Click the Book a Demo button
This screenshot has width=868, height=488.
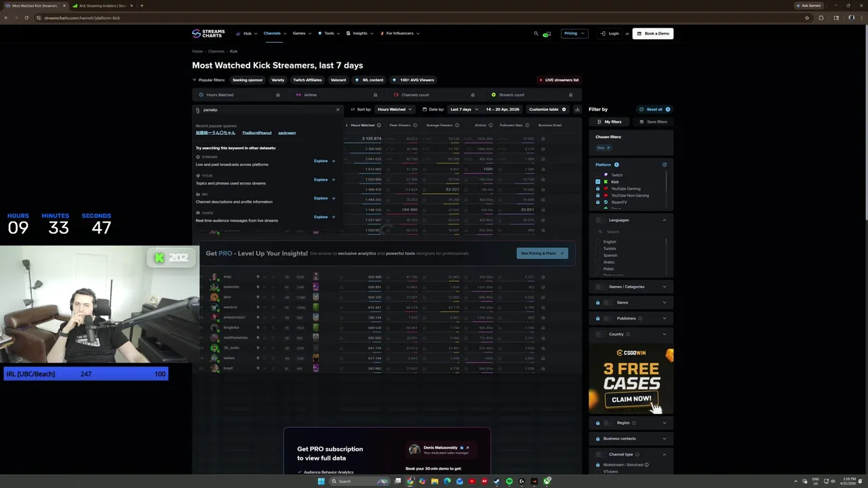click(653, 33)
